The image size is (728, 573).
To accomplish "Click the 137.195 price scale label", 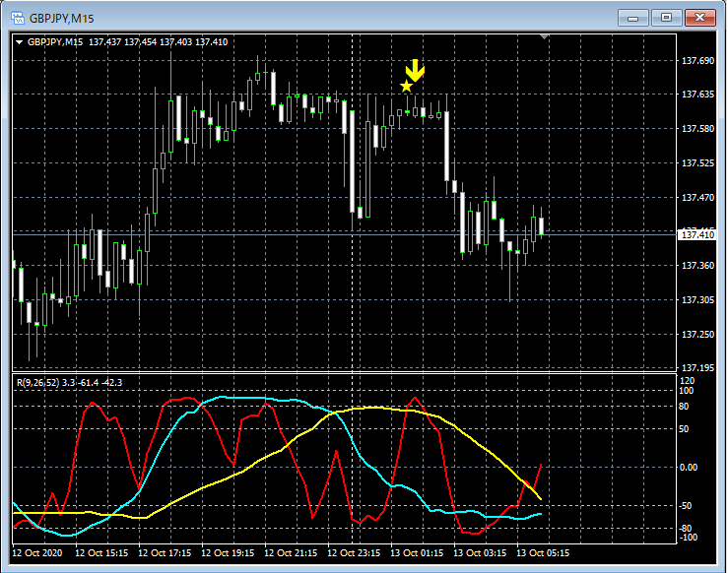I will click(x=697, y=368).
